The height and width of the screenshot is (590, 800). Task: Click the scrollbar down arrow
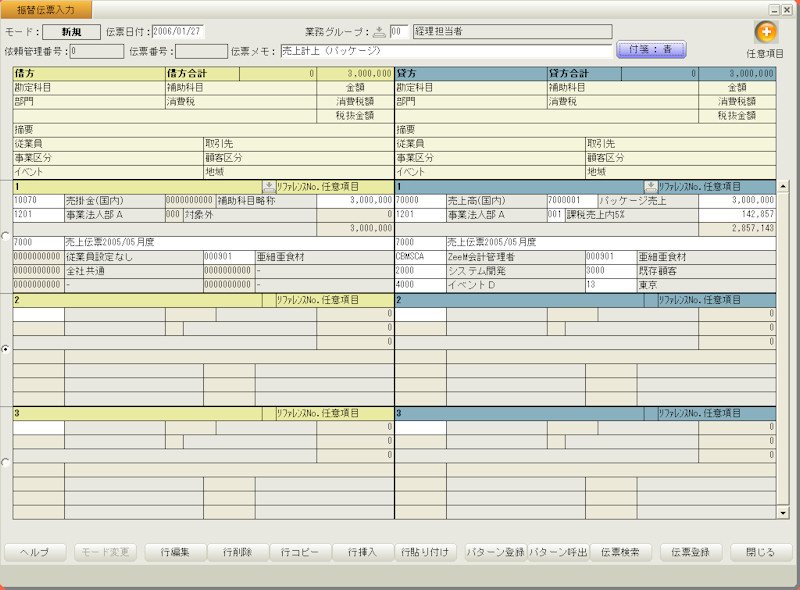tap(783, 513)
